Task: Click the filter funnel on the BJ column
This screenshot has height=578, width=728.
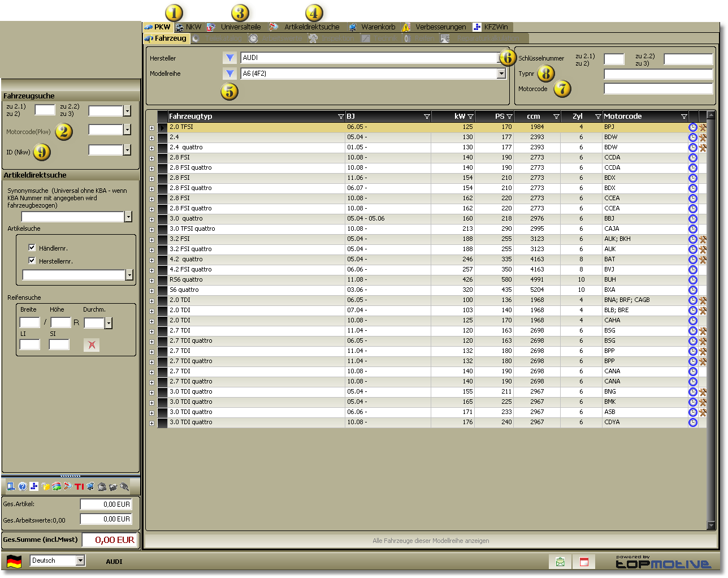Action: click(427, 117)
